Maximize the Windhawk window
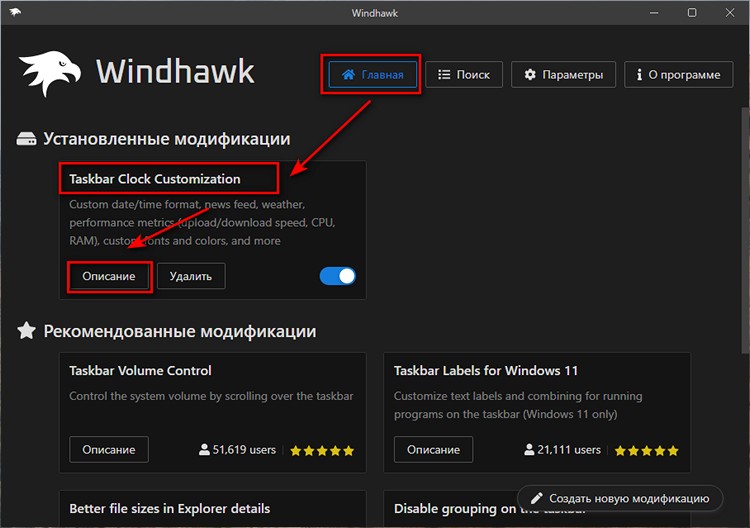The width and height of the screenshot is (750, 528). [x=692, y=12]
